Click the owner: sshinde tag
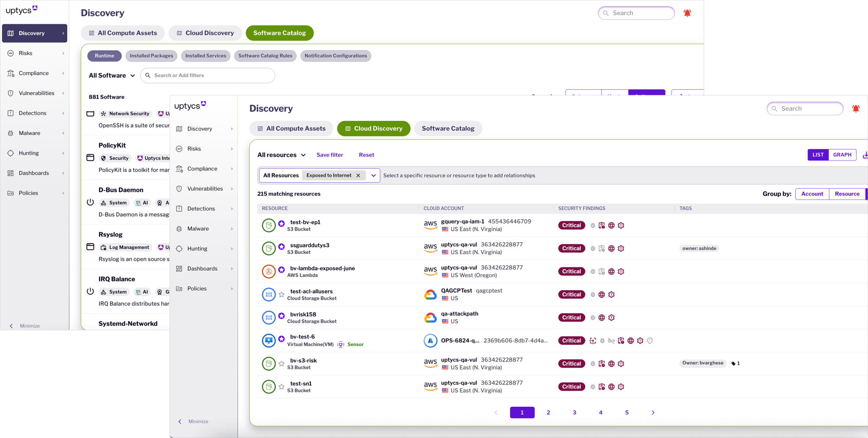Viewport: 868px width, 438px height. 699,248
